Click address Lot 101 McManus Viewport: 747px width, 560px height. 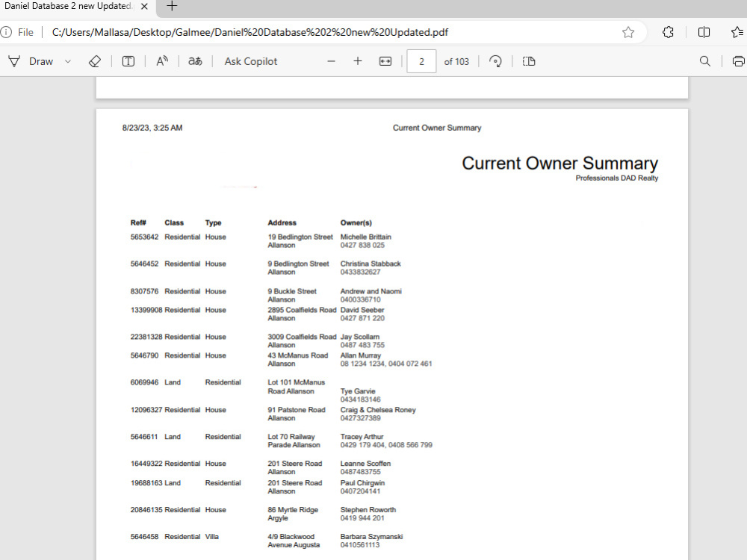click(297, 382)
